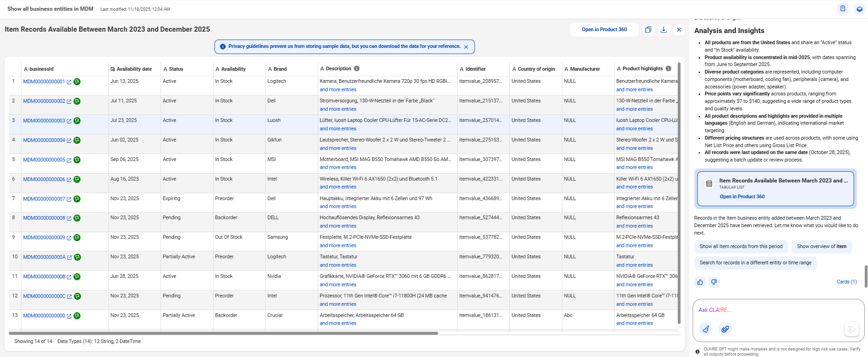Open external link icon for MDM0000000000B

pos(69,277)
